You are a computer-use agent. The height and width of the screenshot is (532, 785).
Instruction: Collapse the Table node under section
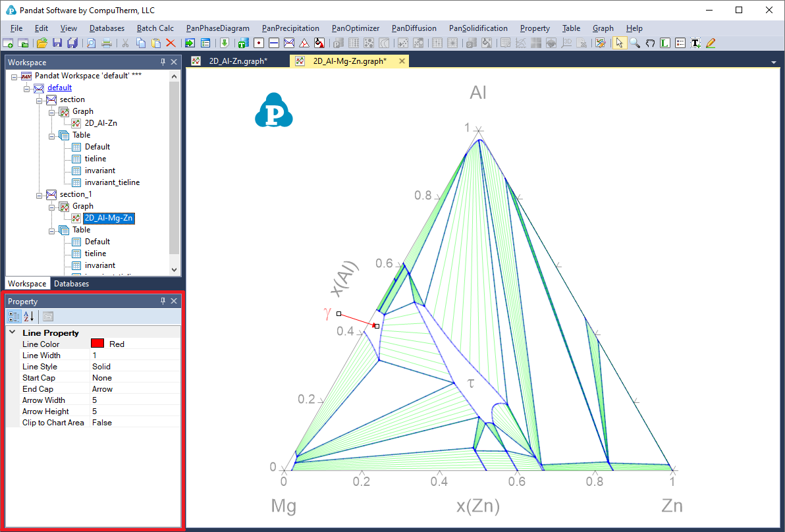(51, 135)
